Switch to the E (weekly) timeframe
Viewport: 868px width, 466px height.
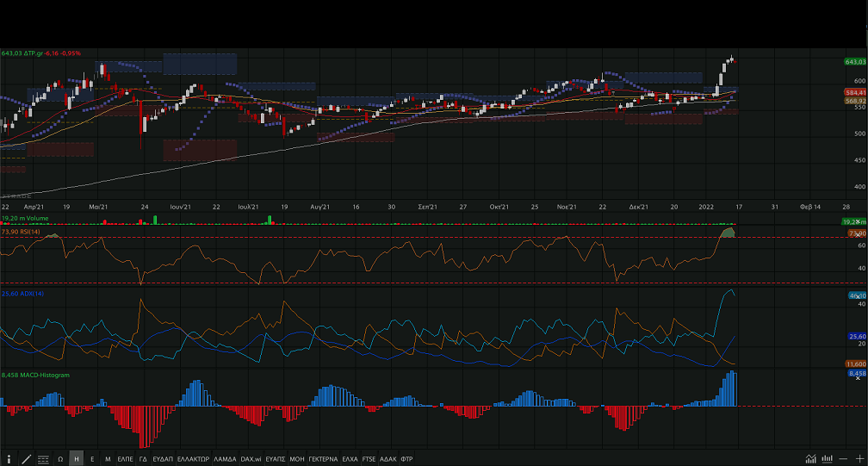point(92,459)
